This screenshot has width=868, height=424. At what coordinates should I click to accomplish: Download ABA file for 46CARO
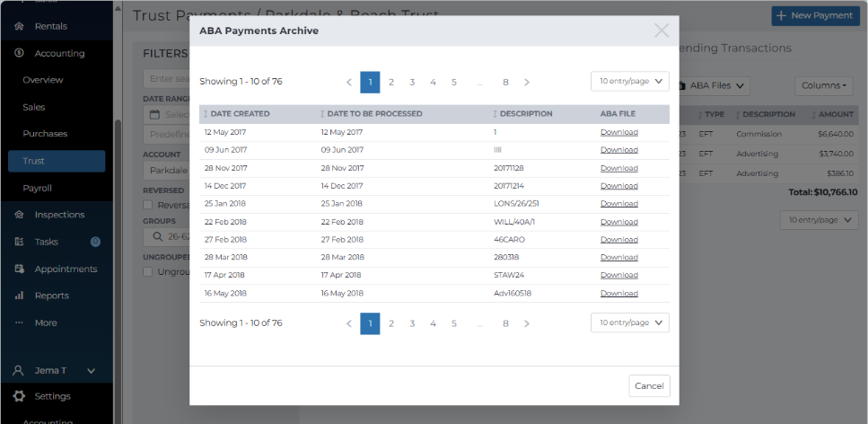coord(618,240)
